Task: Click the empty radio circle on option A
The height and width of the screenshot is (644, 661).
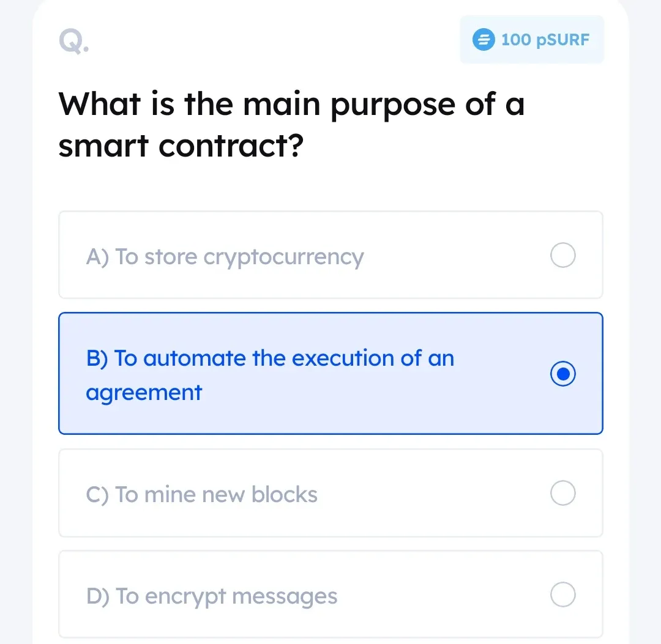Action: [x=562, y=255]
